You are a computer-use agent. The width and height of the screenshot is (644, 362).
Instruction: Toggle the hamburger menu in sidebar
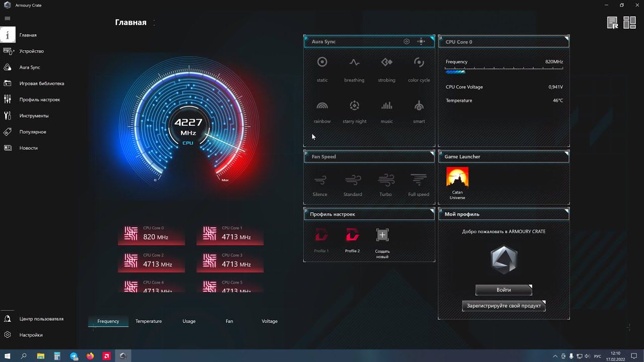click(7, 18)
